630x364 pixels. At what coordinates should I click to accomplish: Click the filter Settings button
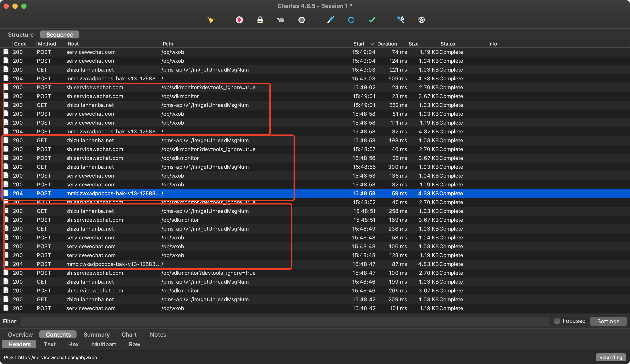tap(608, 321)
